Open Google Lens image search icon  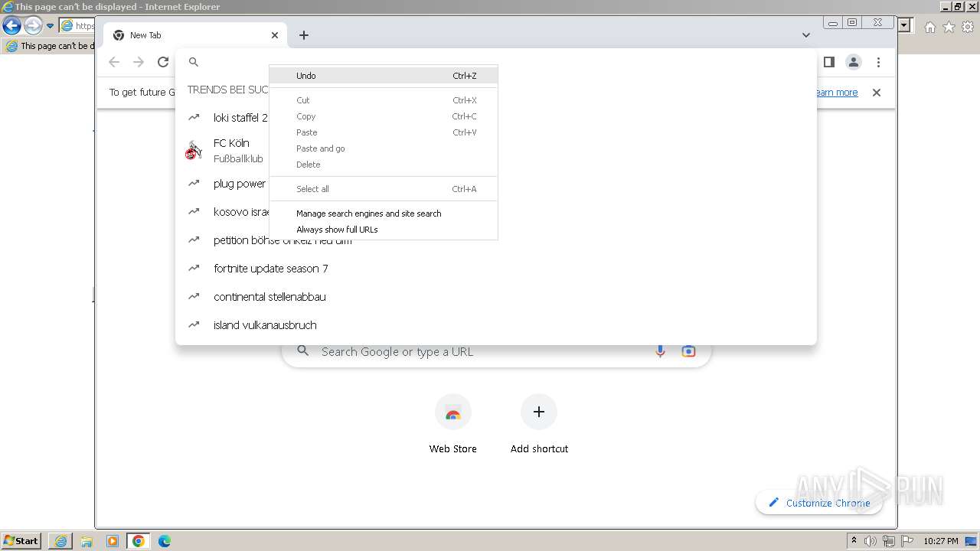688,351
